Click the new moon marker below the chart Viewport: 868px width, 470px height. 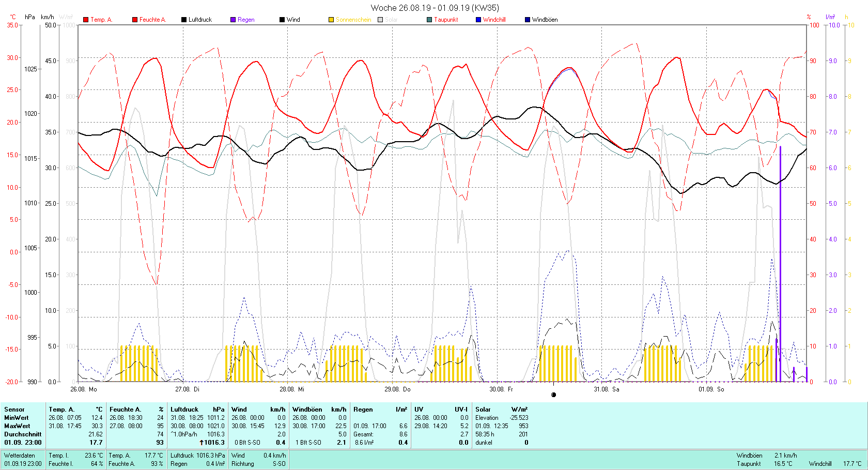[x=553, y=395]
